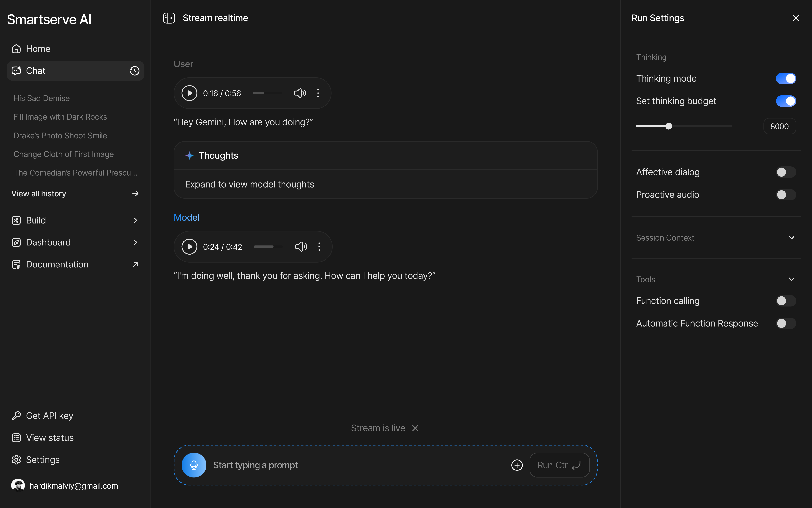Click the add attachment plus icon
This screenshot has width=812, height=508.
[517, 465]
